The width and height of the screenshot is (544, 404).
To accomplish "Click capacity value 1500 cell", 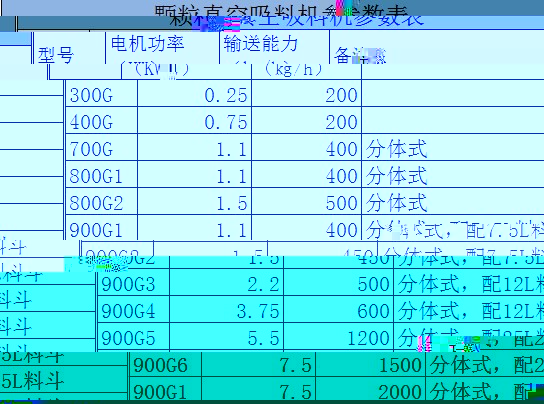I will (371, 364).
